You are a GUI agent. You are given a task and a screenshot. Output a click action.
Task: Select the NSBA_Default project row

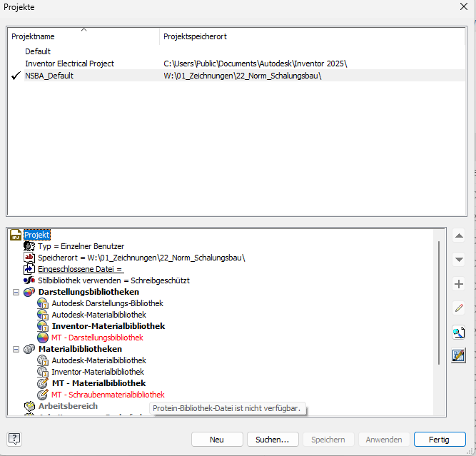[x=237, y=76]
